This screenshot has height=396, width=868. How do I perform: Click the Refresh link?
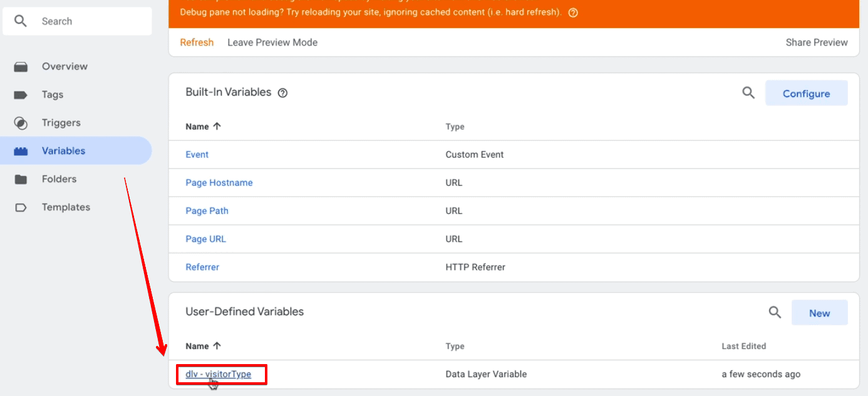197,42
